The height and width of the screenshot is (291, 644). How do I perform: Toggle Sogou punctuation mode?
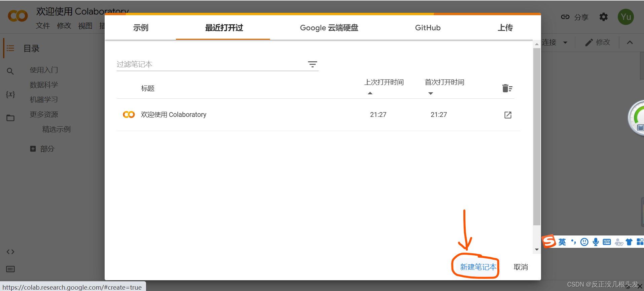(x=573, y=241)
